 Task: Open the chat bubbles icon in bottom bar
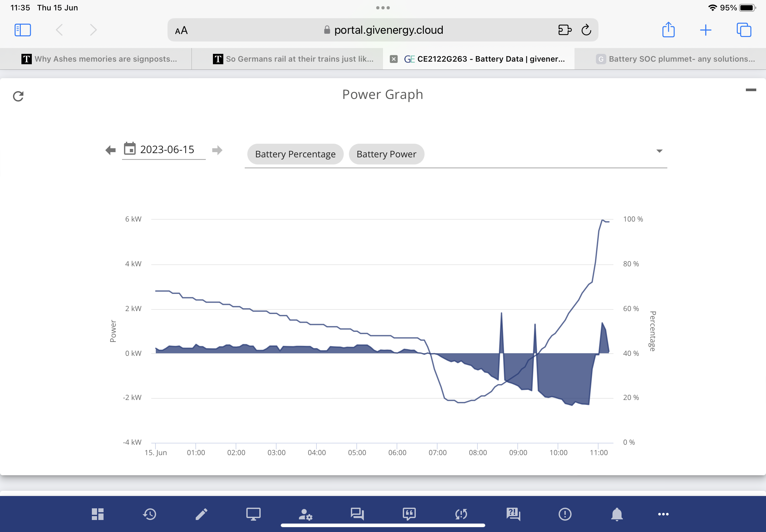coord(357,514)
